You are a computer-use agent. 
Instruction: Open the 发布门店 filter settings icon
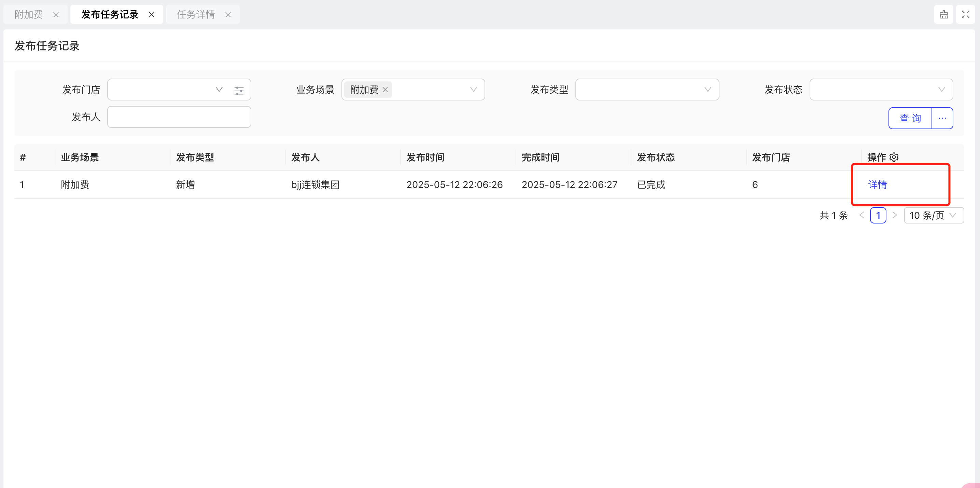239,90
